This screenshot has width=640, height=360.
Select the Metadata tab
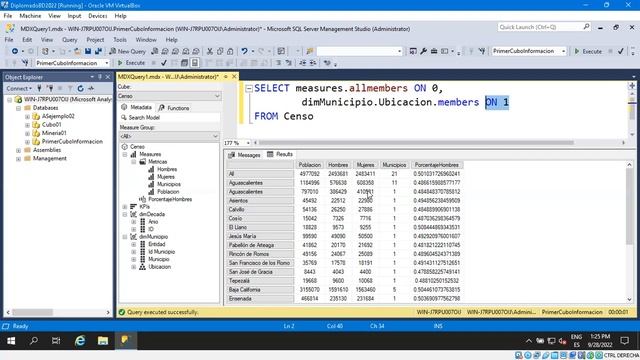(137, 107)
